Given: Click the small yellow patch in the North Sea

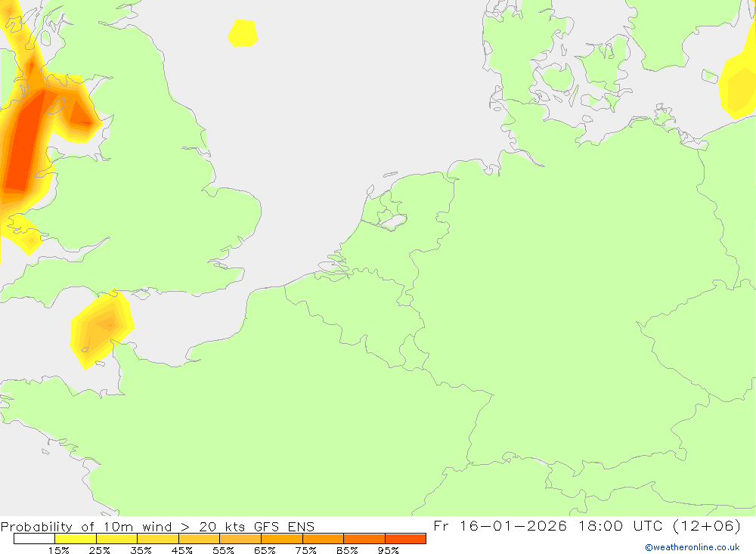Looking at the screenshot, I should coord(243,33).
